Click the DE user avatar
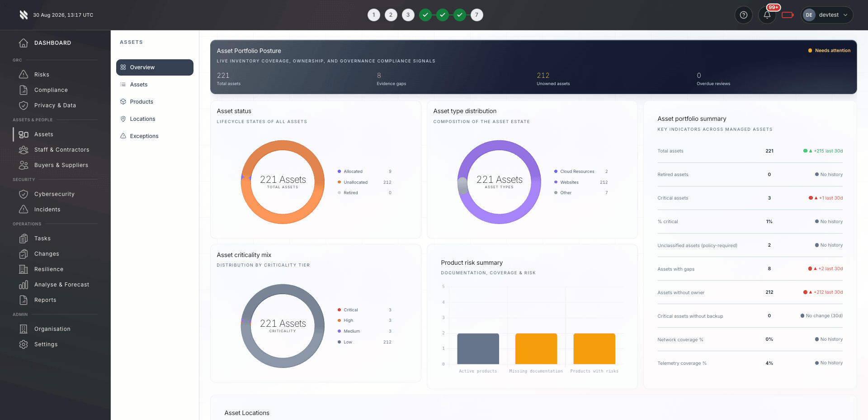Image resolution: width=868 pixels, height=420 pixels. (x=809, y=15)
